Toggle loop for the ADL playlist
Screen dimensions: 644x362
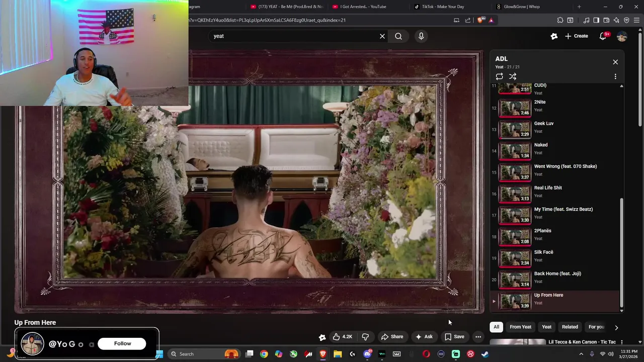pos(499,76)
